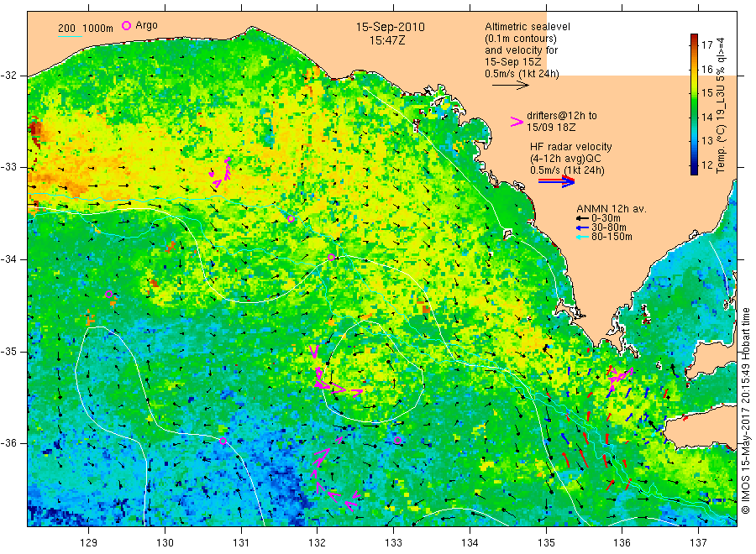Click the 'Altimetric sealevel' legend heading

coord(527,27)
